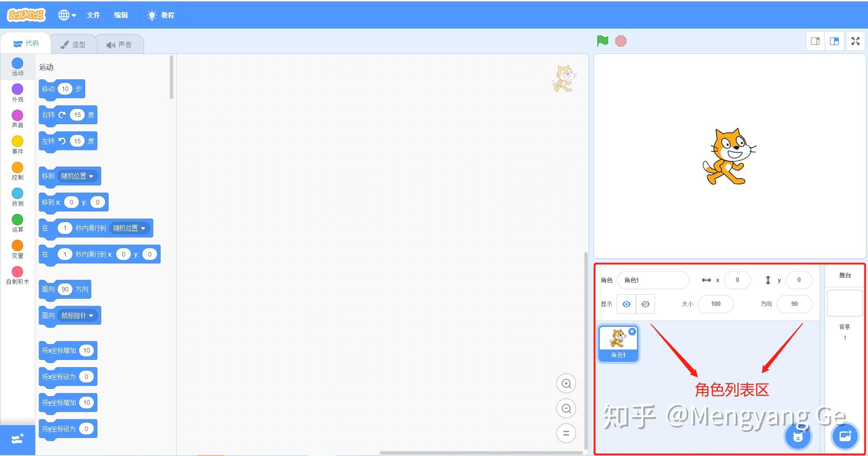Select the 外观 block category
This screenshot has width=868, height=456.
(x=18, y=93)
